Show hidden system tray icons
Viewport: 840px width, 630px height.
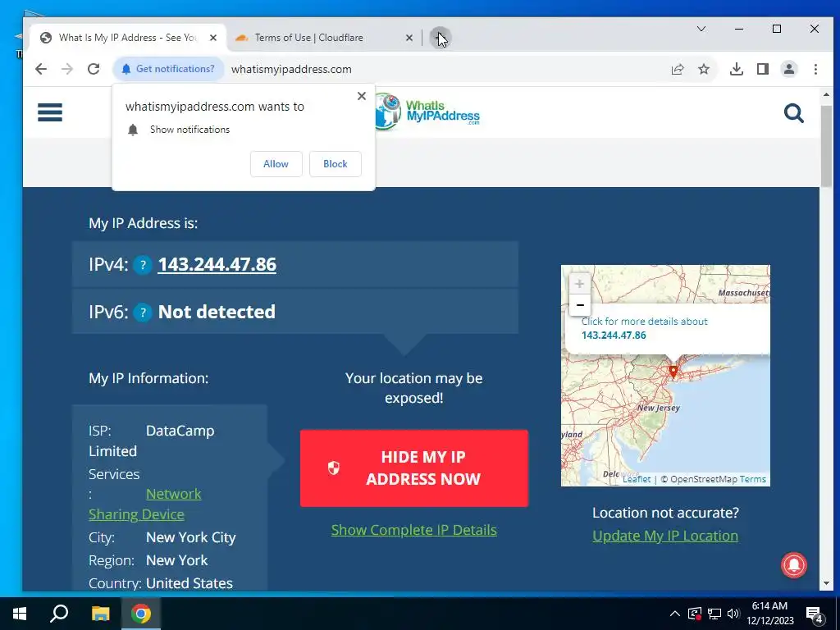pyautogui.click(x=675, y=614)
